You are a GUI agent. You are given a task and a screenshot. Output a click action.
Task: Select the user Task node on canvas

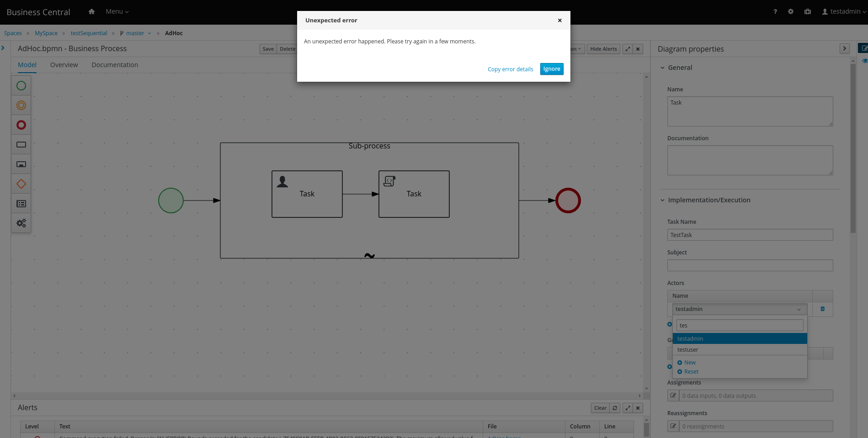click(x=307, y=194)
